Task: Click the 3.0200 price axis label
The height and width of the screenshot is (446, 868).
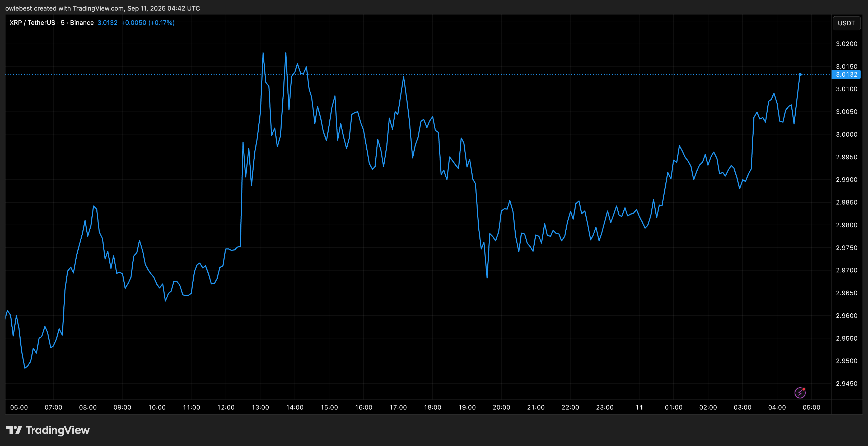Action: 846,44
